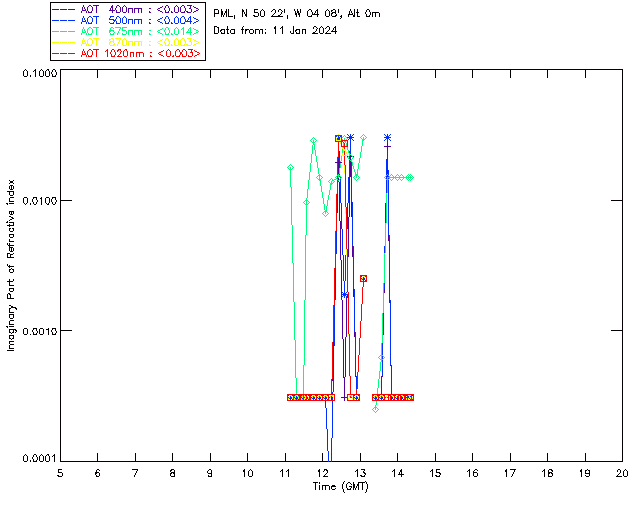
Task: Click the x-axis tick label 12
Action: 322,473
